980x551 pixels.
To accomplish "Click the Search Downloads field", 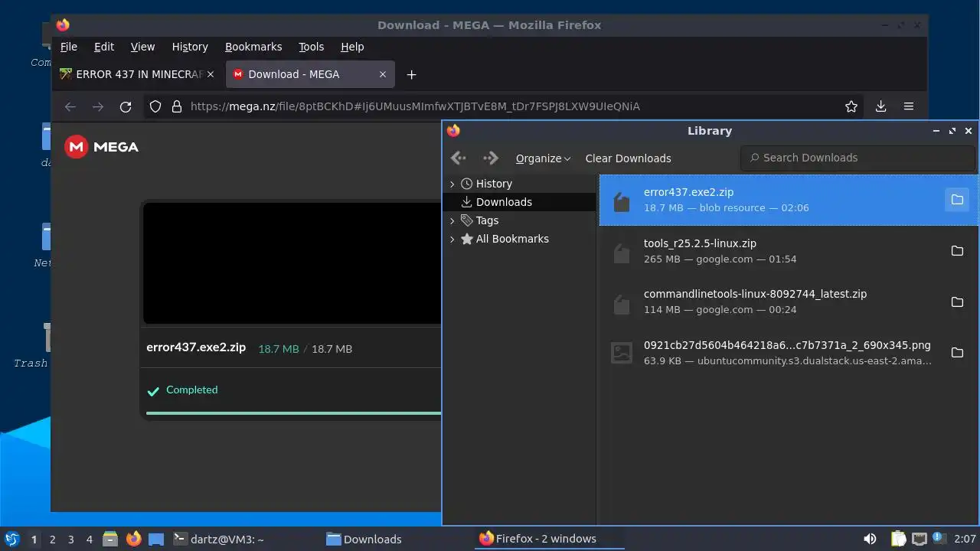I will click(x=857, y=158).
